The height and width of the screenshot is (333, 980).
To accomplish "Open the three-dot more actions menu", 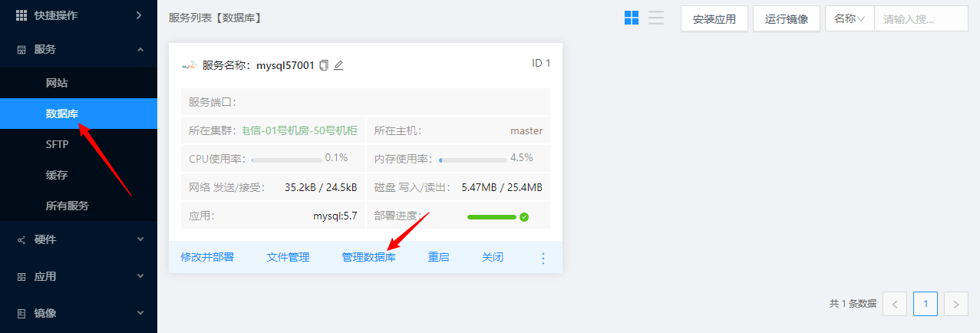I will [543, 258].
